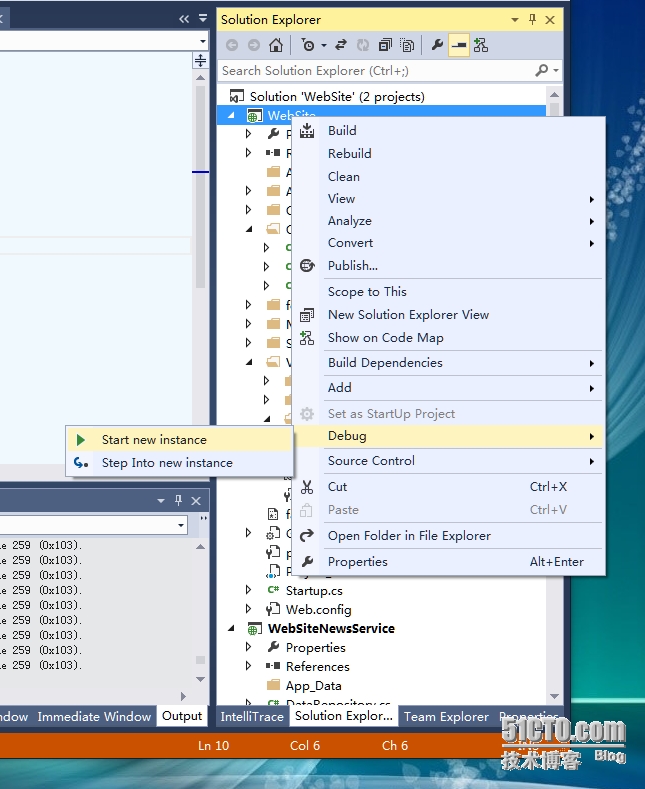Screen dimensions: 645x789
Task: Select Scope to This
Action: tap(367, 292)
